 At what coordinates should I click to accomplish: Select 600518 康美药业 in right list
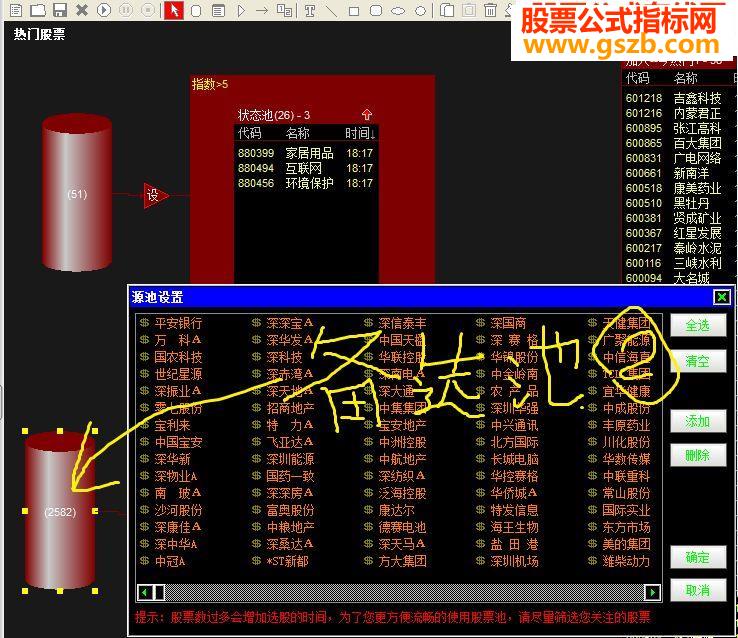click(674, 188)
